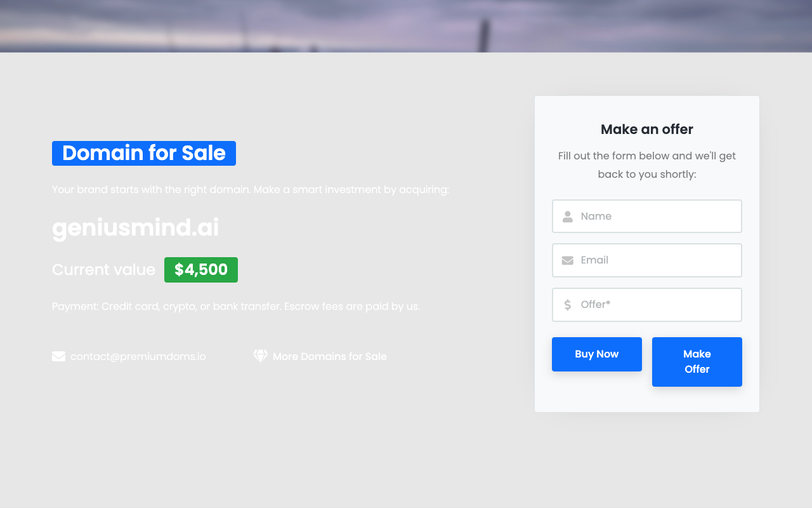Click the Domain for Sale blue badge
The image size is (812, 508).
click(144, 153)
